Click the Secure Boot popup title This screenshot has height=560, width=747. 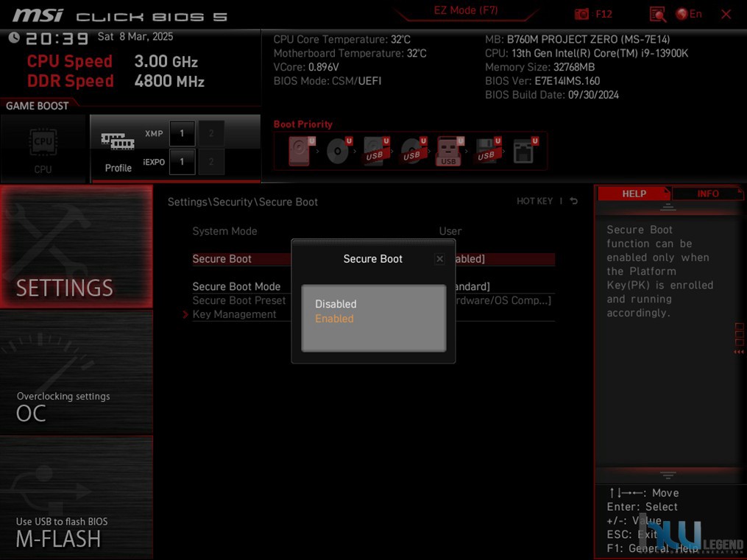(373, 258)
